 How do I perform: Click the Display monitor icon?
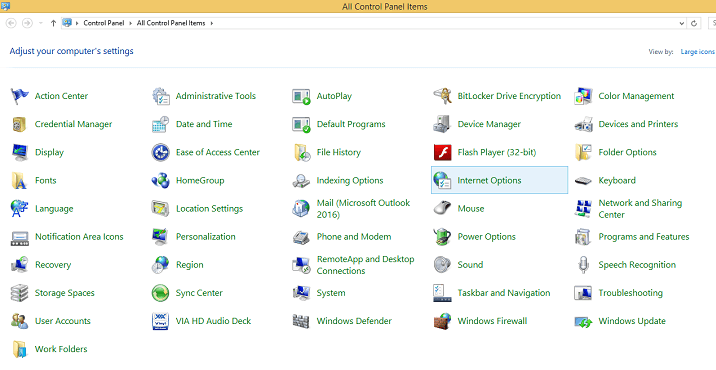point(20,153)
